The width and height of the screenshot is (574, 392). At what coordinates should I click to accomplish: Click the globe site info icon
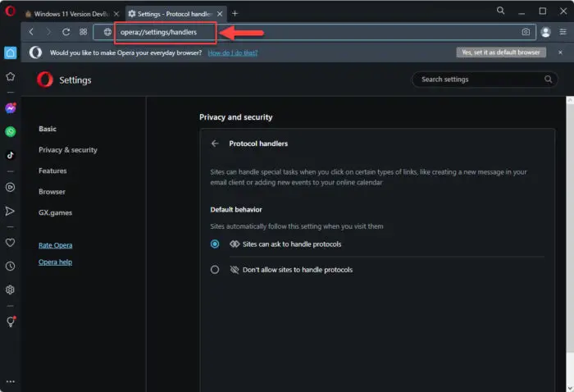pyautogui.click(x=107, y=32)
